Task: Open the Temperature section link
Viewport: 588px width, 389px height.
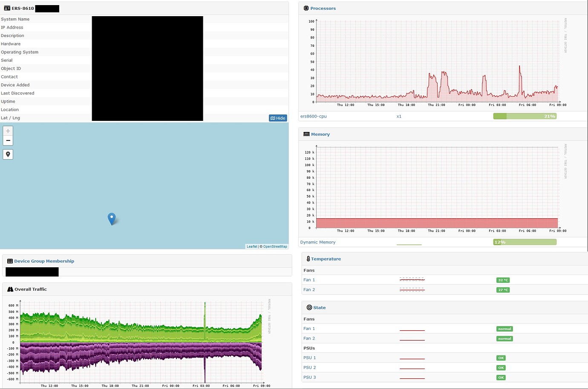Action: coord(326,259)
